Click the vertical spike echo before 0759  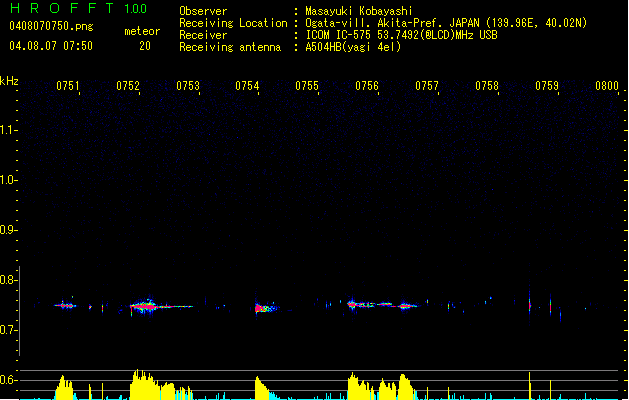click(530, 305)
